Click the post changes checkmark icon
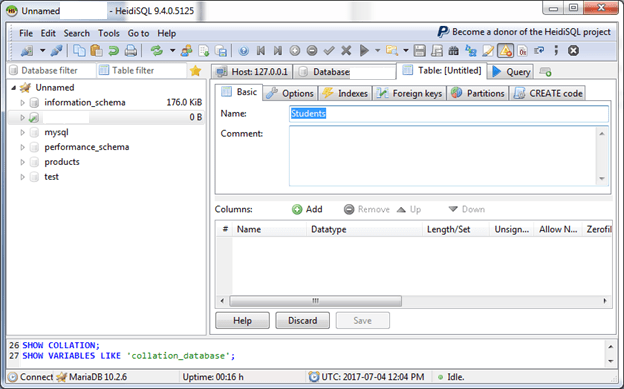This screenshot has width=624, height=389. point(329,51)
